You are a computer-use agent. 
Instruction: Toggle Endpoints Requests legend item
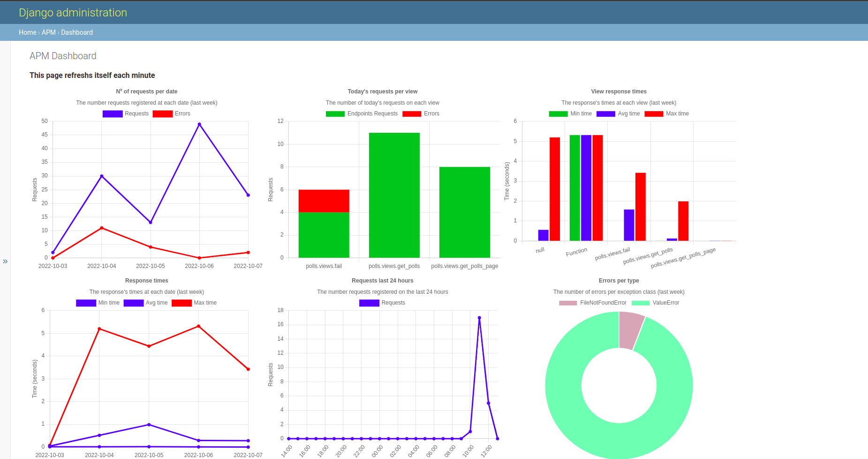[x=362, y=114]
